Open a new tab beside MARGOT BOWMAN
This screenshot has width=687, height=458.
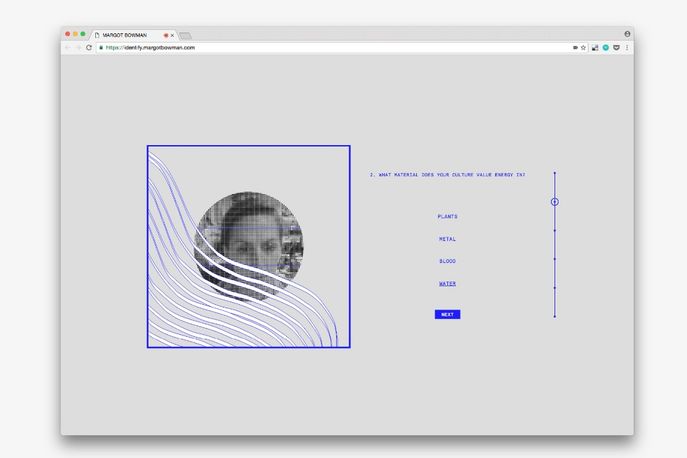(x=185, y=35)
